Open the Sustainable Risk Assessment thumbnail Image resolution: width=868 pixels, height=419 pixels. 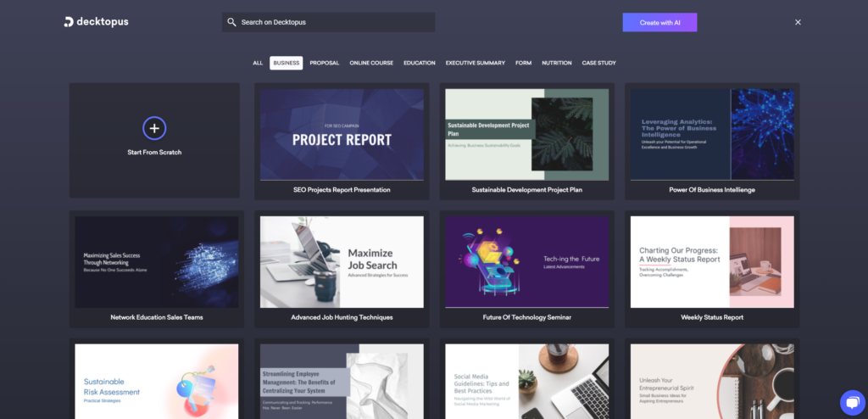(157, 382)
